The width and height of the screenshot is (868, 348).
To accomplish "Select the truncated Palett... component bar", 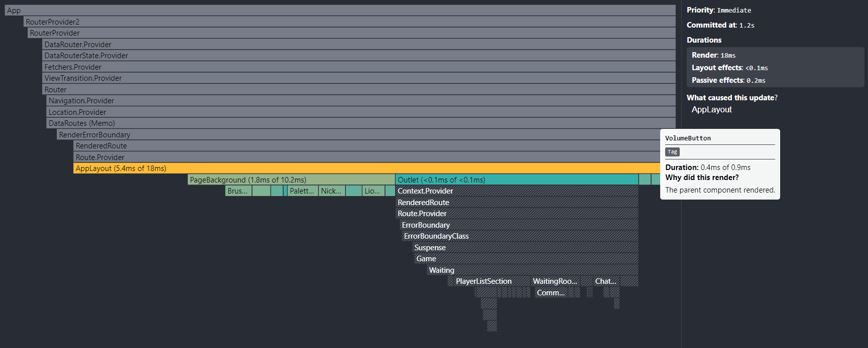I will [303, 191].
